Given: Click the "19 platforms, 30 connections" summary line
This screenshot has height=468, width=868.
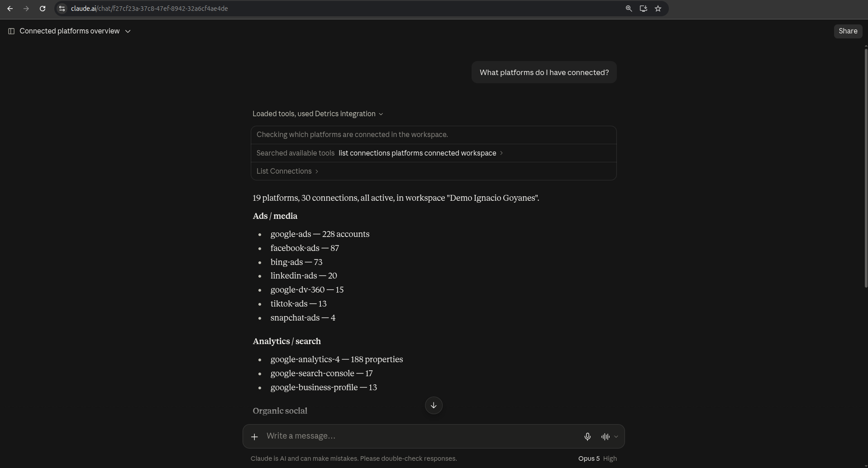Looking at the screenshot, I should [x=396, y=198].
